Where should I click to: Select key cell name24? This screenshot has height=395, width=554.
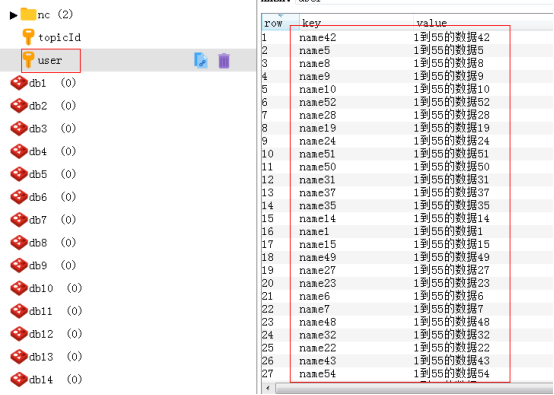tap(318, 141)
